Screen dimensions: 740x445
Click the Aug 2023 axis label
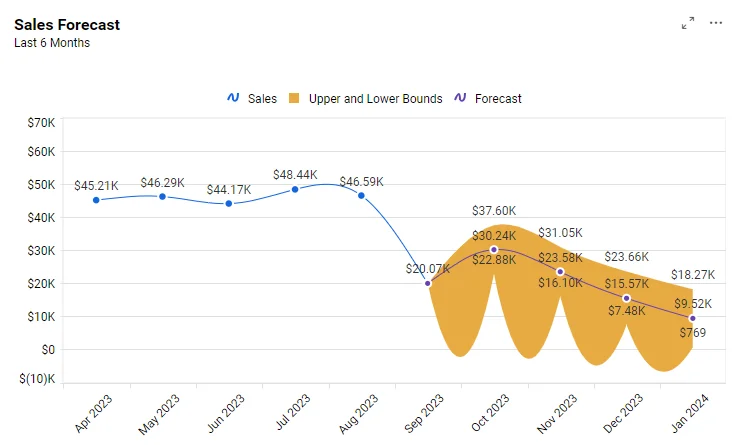coord(358,414)
